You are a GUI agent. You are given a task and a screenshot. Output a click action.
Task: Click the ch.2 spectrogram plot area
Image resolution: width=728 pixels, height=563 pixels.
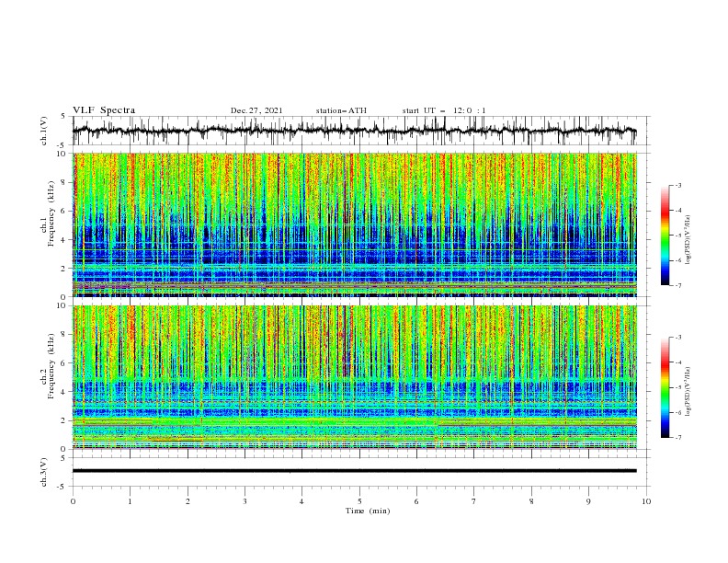point(354,377)
